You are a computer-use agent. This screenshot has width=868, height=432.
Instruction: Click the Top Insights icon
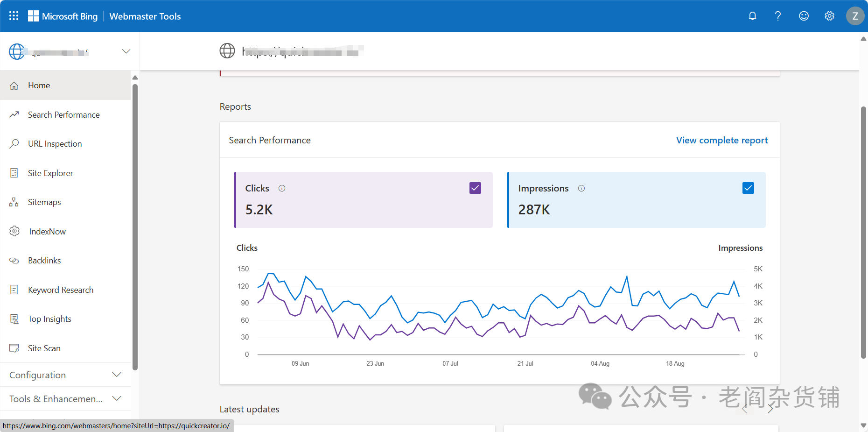14,319
